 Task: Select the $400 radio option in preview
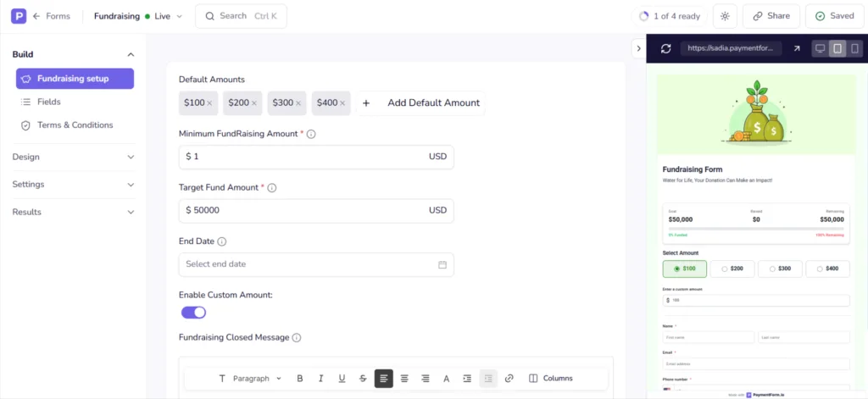(827, 269)
